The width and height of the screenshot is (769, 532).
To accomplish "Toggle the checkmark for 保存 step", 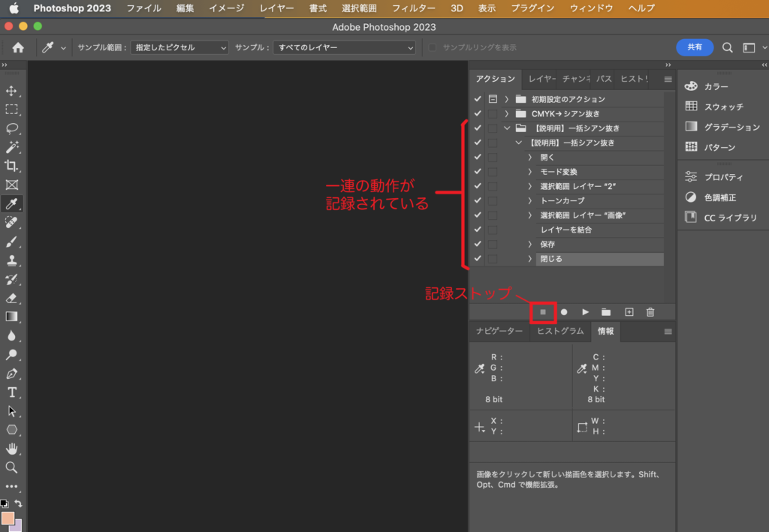I will point(478,244).
